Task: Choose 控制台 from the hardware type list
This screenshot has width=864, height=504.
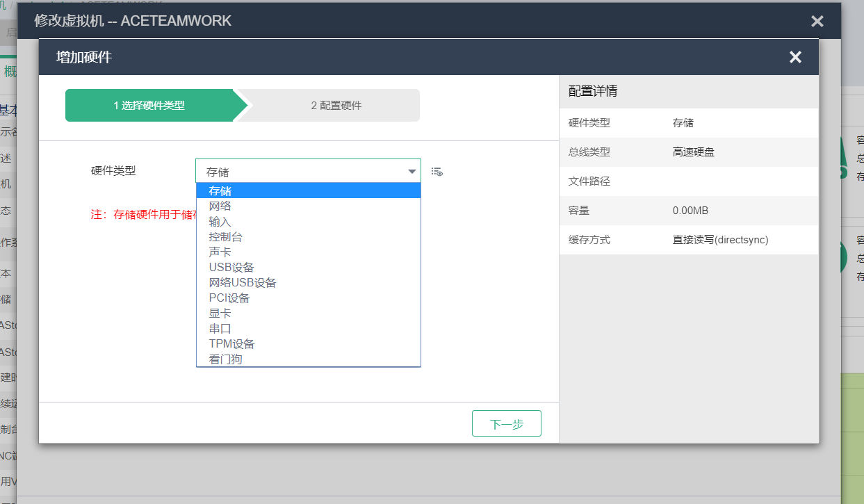Action: [x=309, y=236]
